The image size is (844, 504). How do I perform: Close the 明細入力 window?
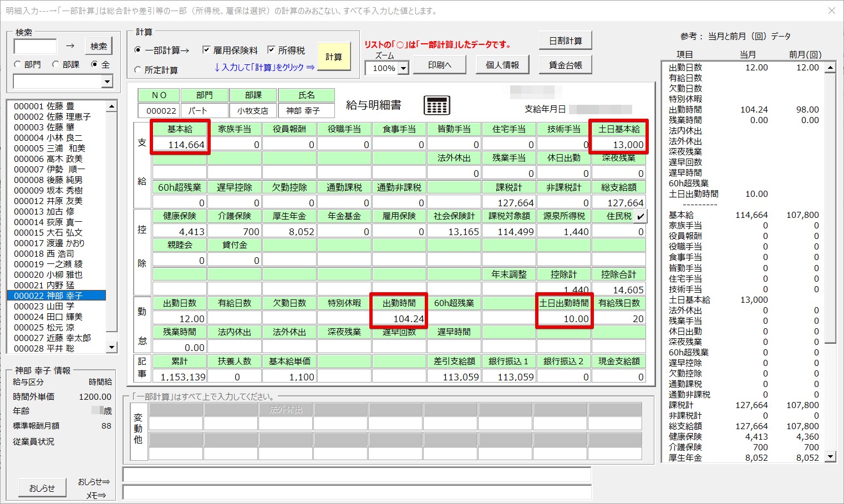831,11
